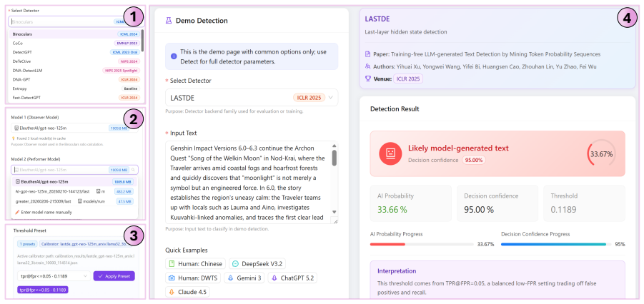Screen dimensions: 644x304
Task: Click the flask icon beside Demo Detection
Action: pyautogui.click(x=169, y=21)
